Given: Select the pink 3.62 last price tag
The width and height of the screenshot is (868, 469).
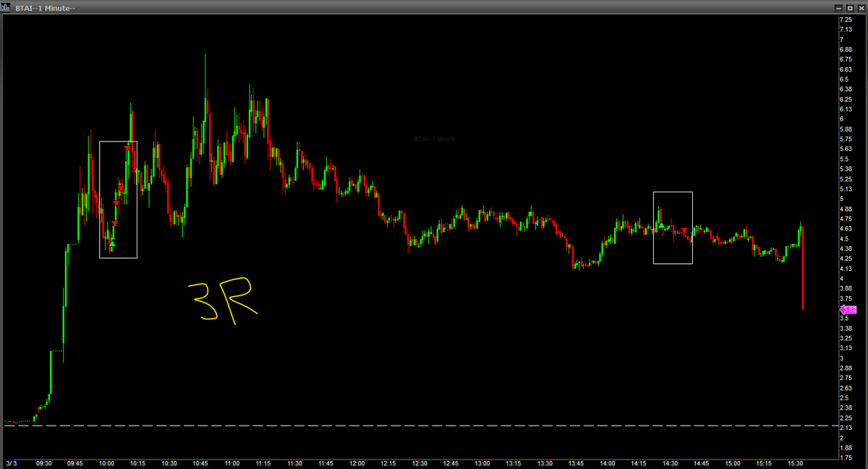Looking at the screenshot, I should [x=847, y=309].
